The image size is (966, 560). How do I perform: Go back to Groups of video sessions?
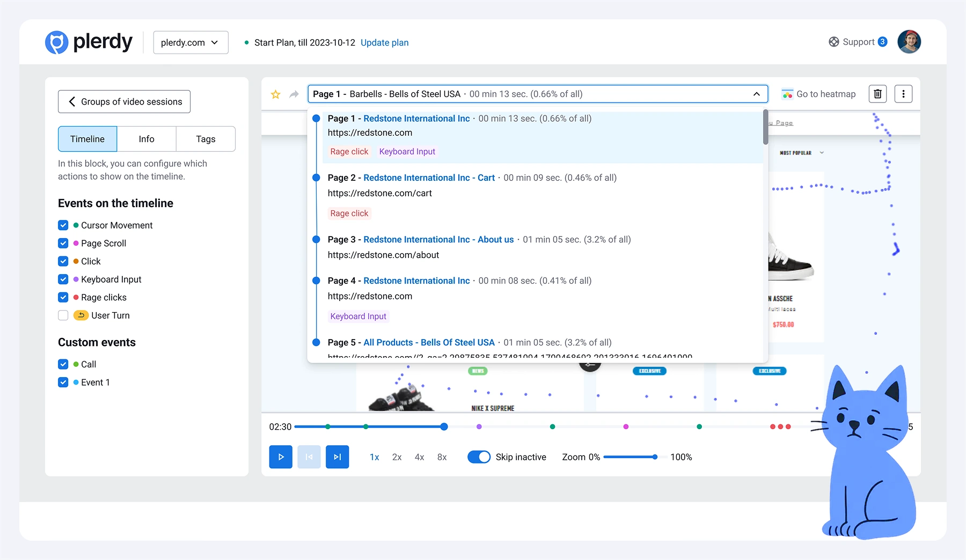coord(124,101)
